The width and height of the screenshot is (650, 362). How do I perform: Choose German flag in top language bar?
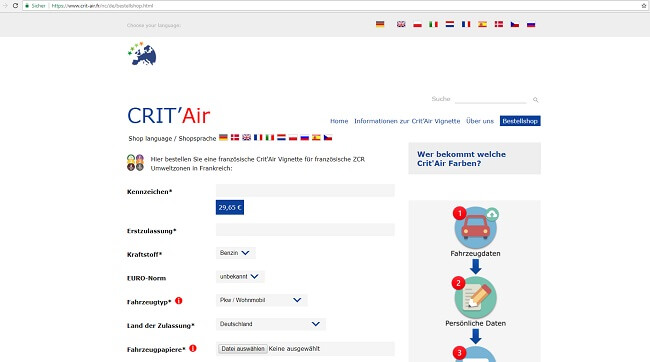point(380,24)
